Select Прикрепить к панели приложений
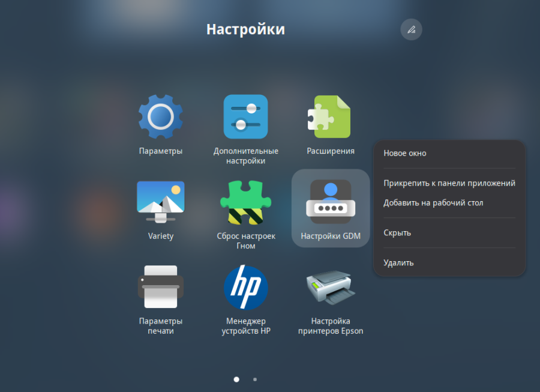This screenshot has height=392, width=540. 449,183
